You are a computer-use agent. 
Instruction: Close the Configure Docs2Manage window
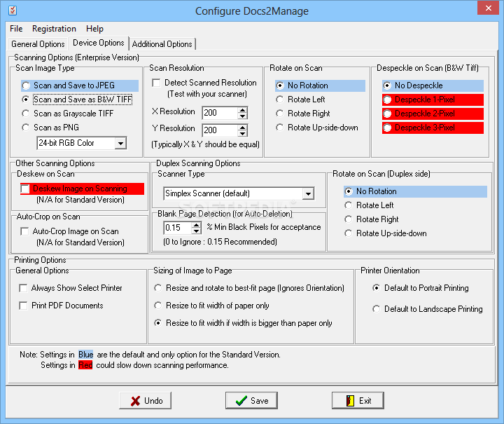[489, 8]
